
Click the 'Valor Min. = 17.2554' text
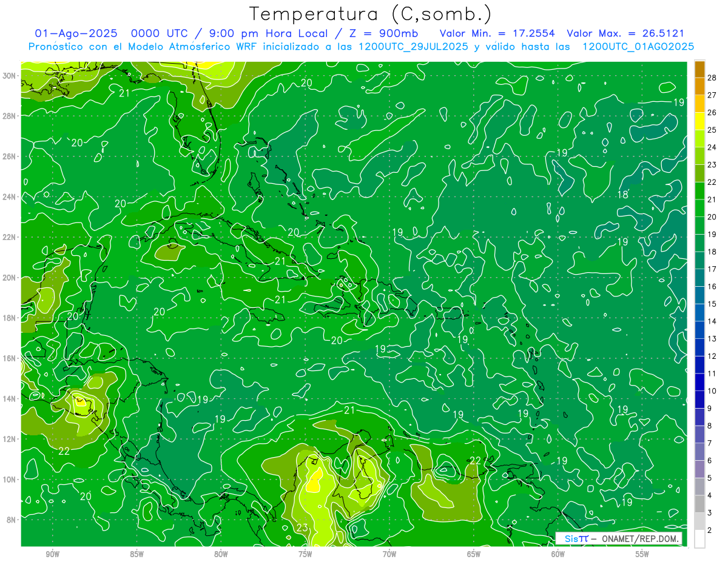[497, 33]
